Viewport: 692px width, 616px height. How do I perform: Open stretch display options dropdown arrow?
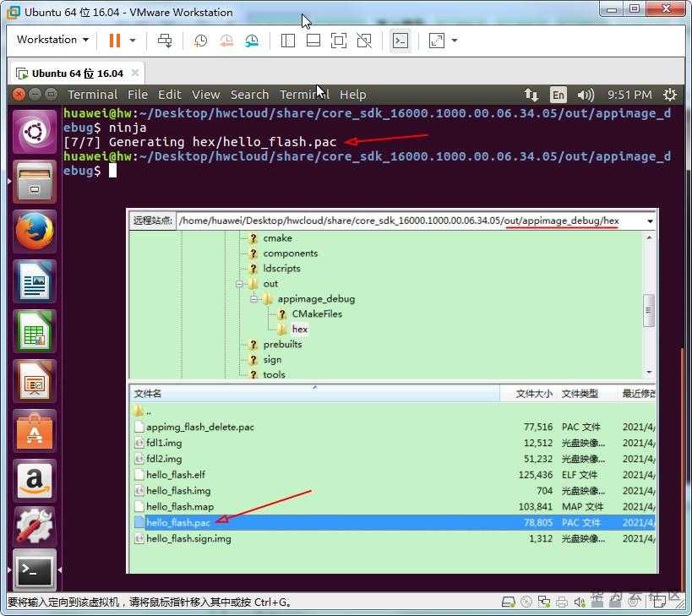pyautogui.click(x=455, y=41)
